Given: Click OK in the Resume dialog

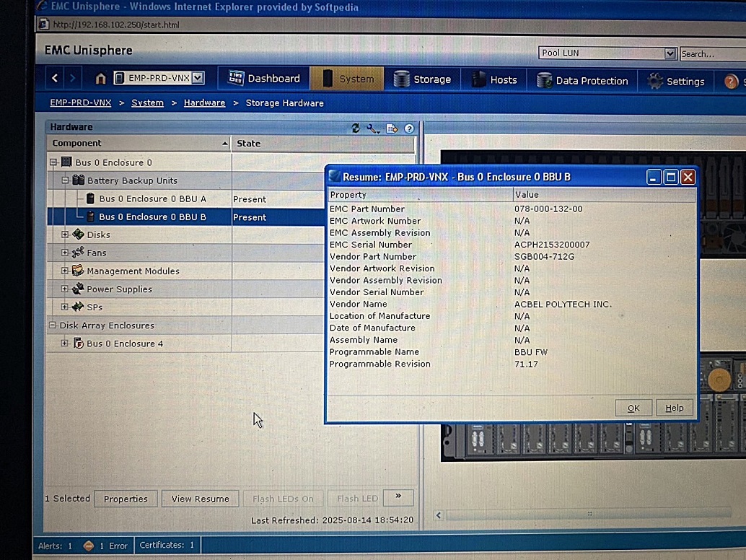Looking at the screenshot, I should (x=633, y=408).
